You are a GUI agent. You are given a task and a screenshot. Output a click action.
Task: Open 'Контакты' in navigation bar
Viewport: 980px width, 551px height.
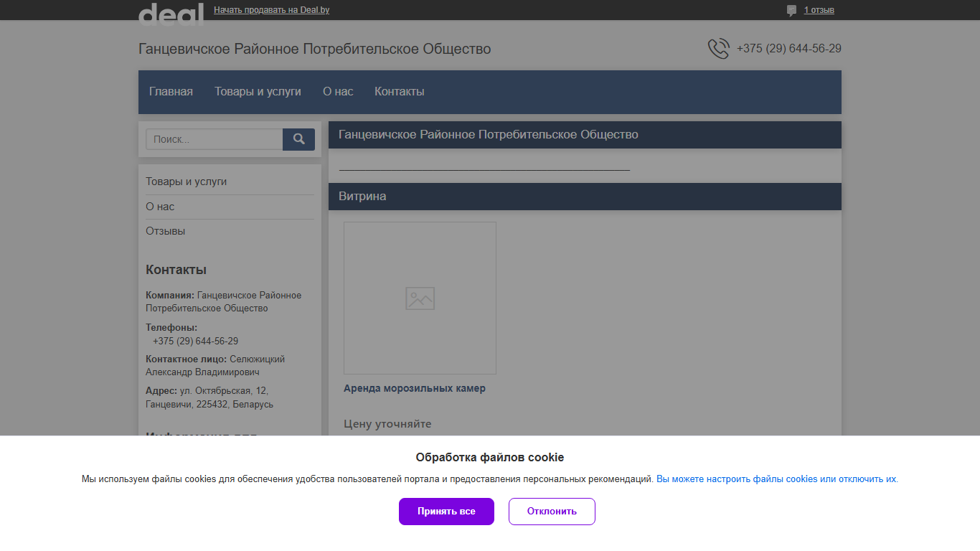[x=399, y=91]
